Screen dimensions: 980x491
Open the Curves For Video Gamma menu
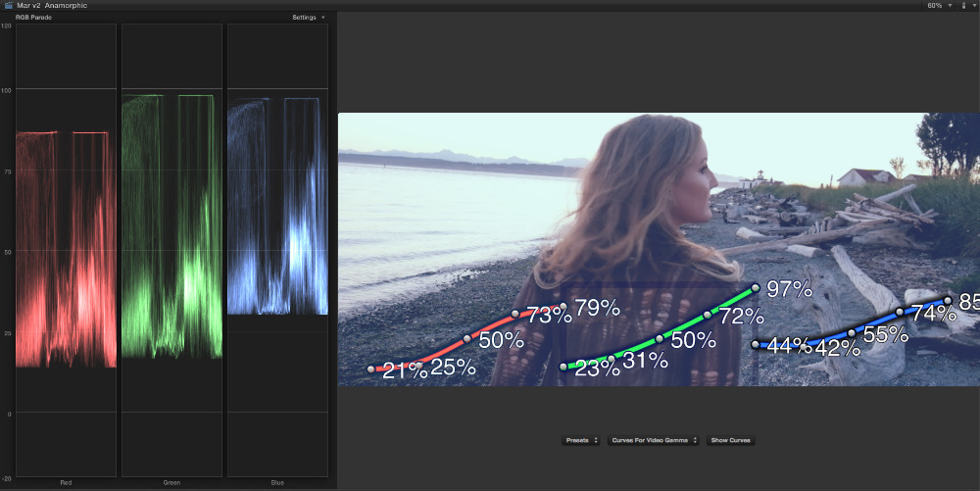(652, 441)
